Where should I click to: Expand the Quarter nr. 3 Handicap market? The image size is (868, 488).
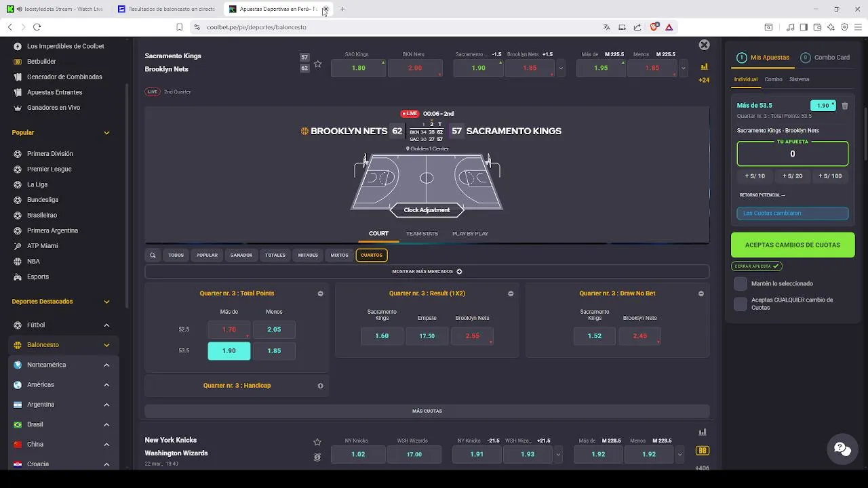(x=320, y=386)
